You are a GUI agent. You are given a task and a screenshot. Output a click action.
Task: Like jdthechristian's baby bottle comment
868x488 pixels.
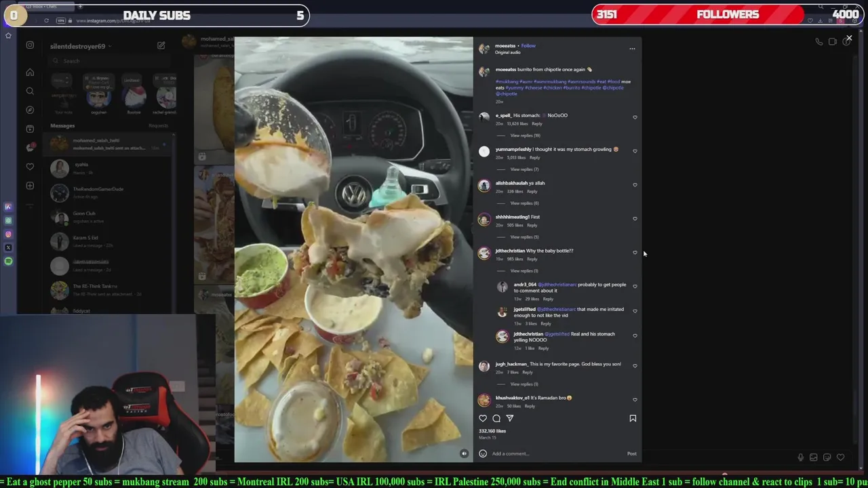coord(635,253)
